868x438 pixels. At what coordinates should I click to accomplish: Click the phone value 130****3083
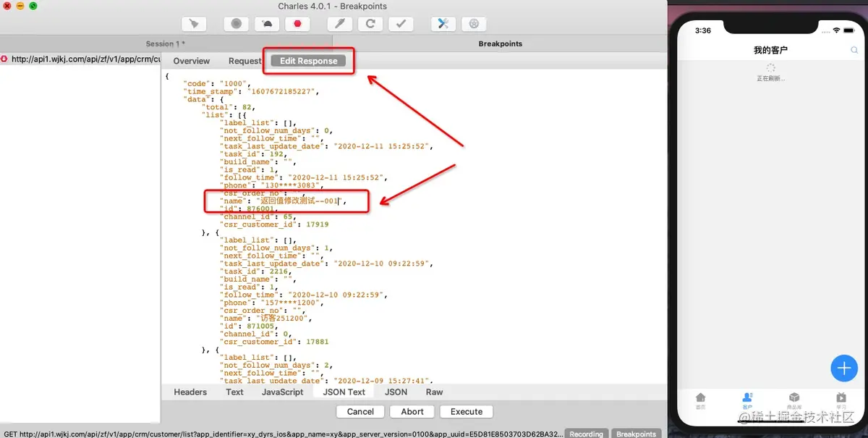point(291,185)
